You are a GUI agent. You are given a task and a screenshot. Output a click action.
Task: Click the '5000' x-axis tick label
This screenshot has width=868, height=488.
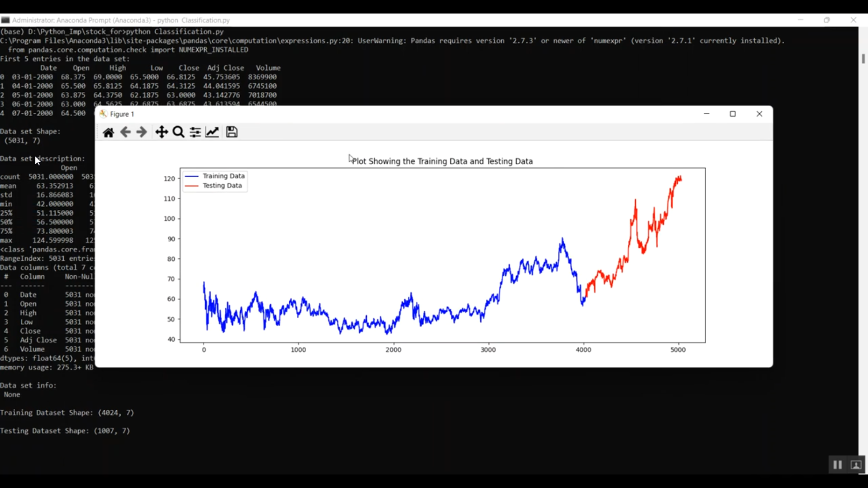pyautogui.click(x=678, y=350)
